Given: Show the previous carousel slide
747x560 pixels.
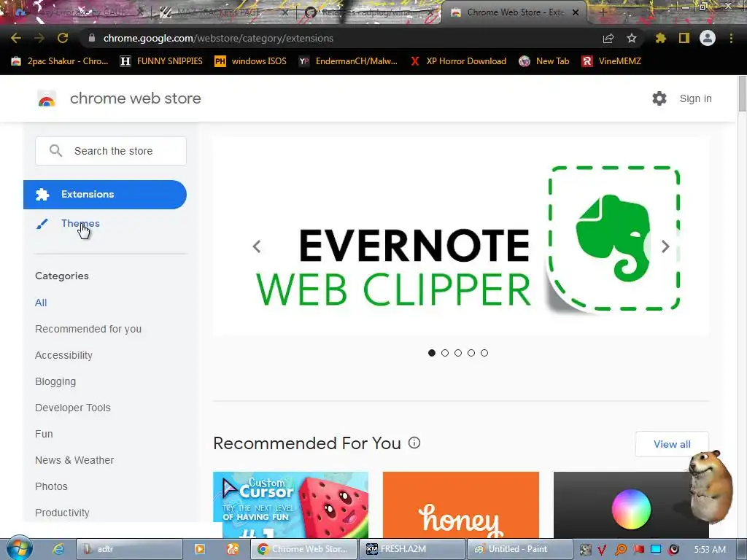Looking at the screenshot, I should coord(257,246).
